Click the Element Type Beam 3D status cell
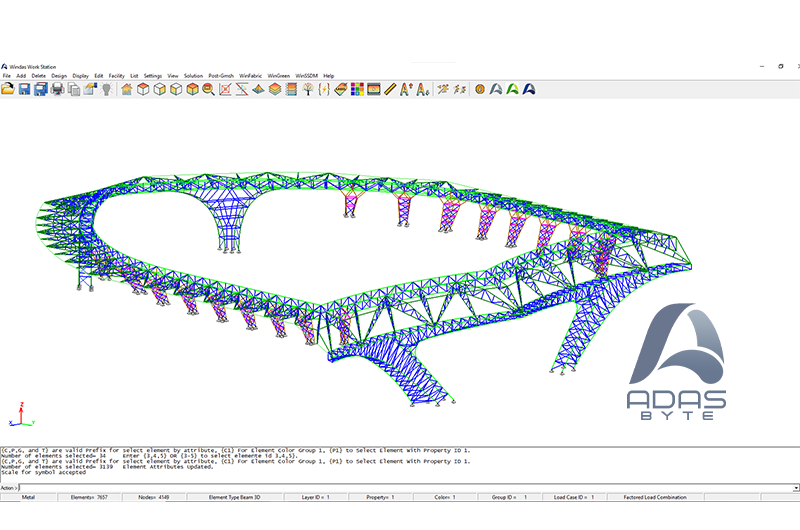Image resolution: width=800 pixels, height=530 pixels. tap(235, 497)
